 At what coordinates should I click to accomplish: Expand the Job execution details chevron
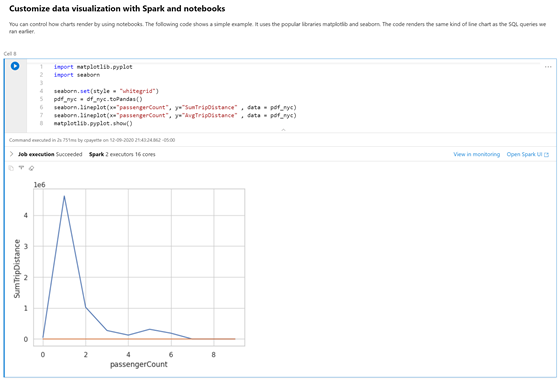click(11, 154)
